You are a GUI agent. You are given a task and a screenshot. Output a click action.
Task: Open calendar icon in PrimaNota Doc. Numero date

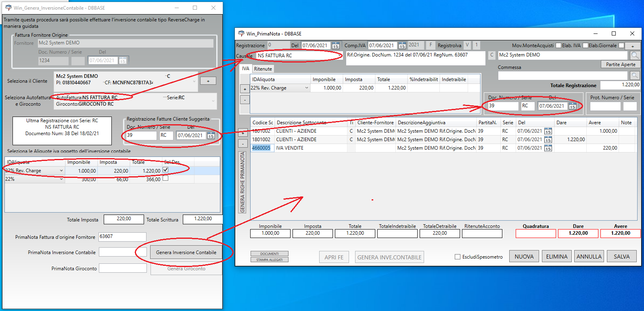click(572, 106)
